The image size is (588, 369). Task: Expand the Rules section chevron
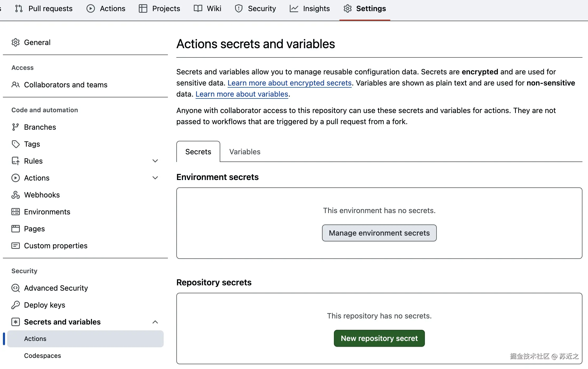tap(155, 161)
